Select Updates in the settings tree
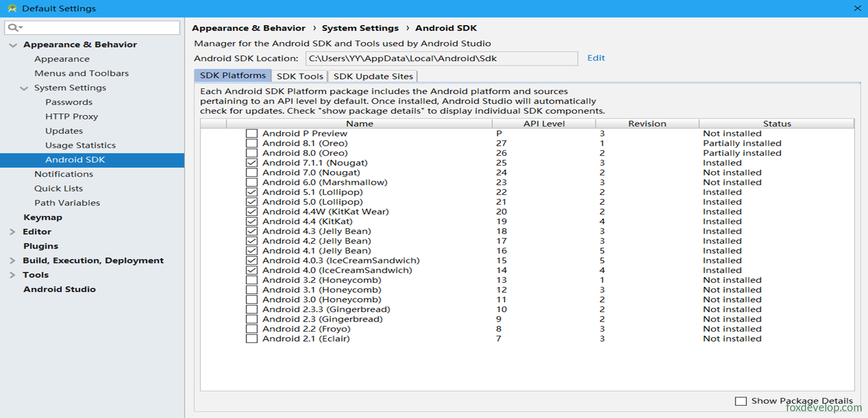 [64, 131]
